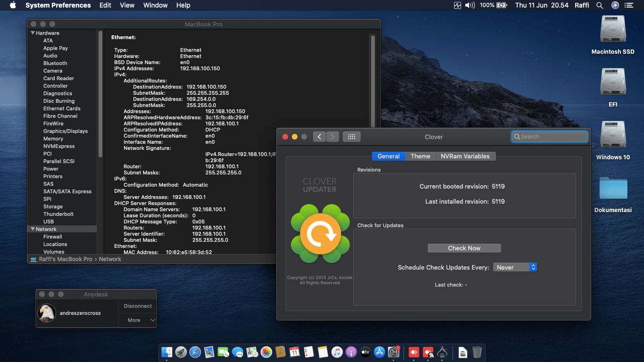Open App Store from the dock
The width and height of the screenshot is (644, 362).
coord(380,352)
